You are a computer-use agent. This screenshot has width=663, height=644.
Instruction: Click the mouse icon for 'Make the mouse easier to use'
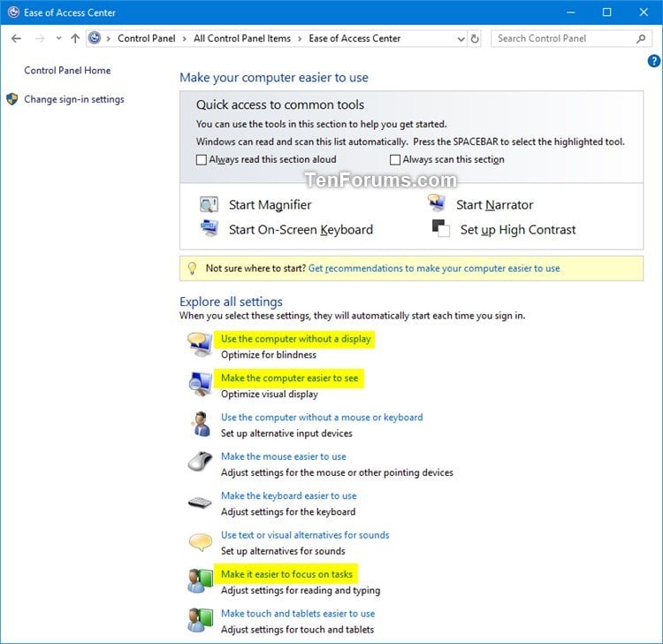[200, 461]
